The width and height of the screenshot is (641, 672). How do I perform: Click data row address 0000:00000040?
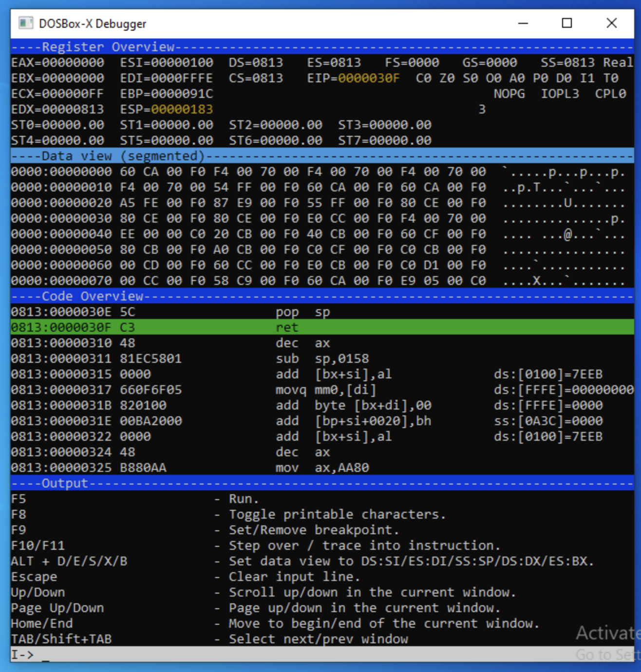tap(61, 234)
